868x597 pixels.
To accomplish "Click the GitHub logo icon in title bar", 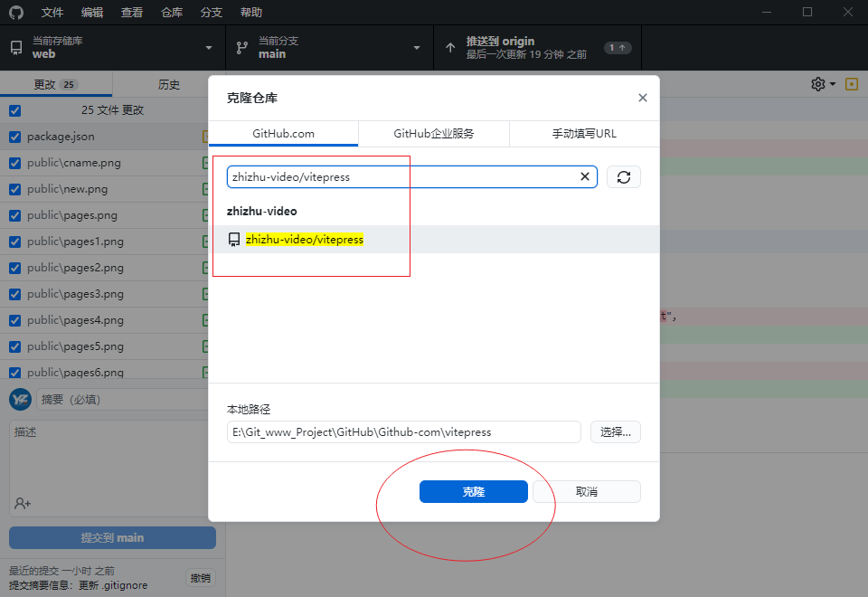I will [x=16, y=12].
